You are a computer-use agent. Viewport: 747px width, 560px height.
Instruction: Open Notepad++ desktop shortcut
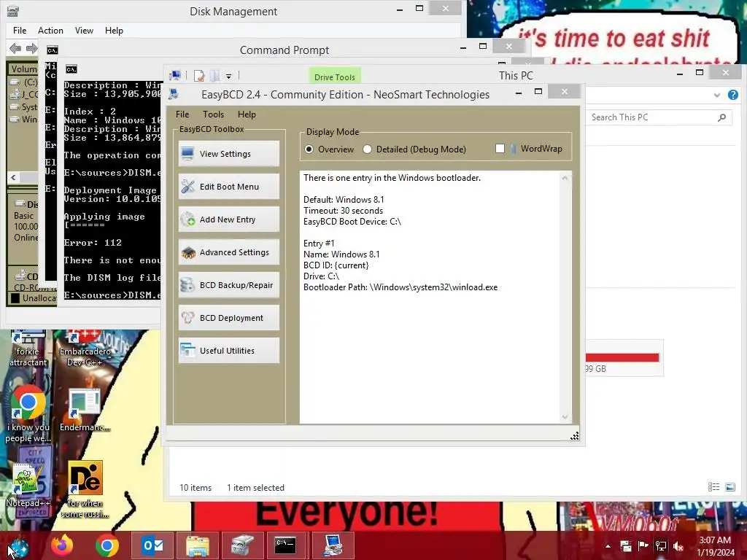pos(28,485)
